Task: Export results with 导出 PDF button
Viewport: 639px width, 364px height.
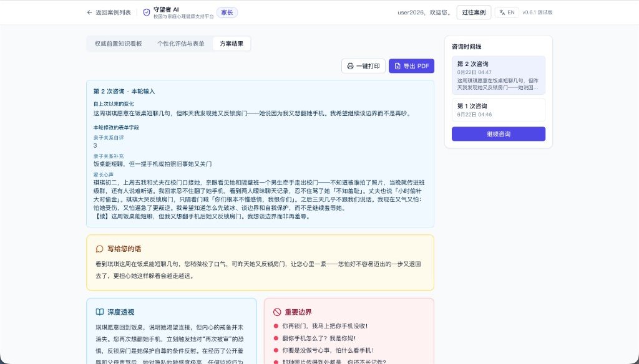Action: click(411, 66)
